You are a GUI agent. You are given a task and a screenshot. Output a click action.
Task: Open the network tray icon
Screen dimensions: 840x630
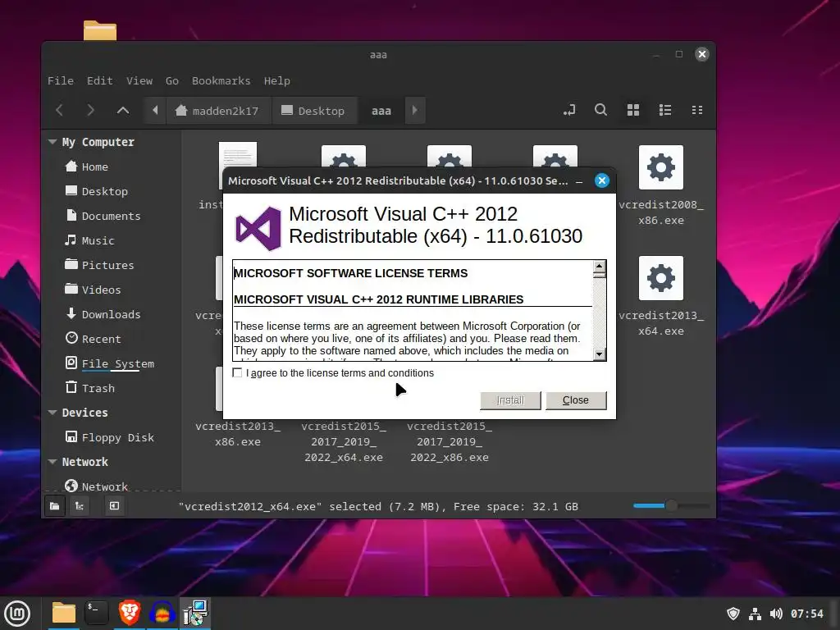pos(755,614)
